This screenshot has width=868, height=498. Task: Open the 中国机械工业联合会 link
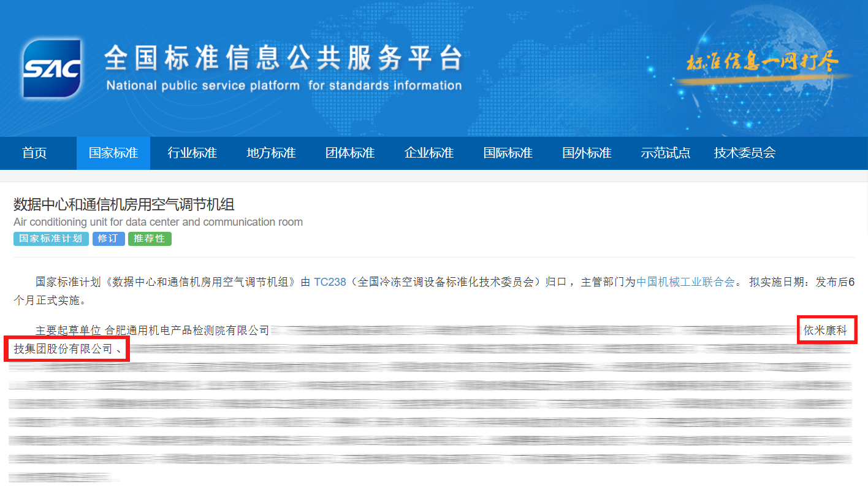pyautogui.click(x=685, y=282)
